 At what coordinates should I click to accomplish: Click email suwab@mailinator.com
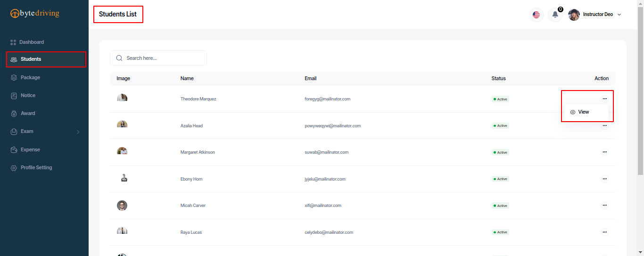[x=326, y=152]
